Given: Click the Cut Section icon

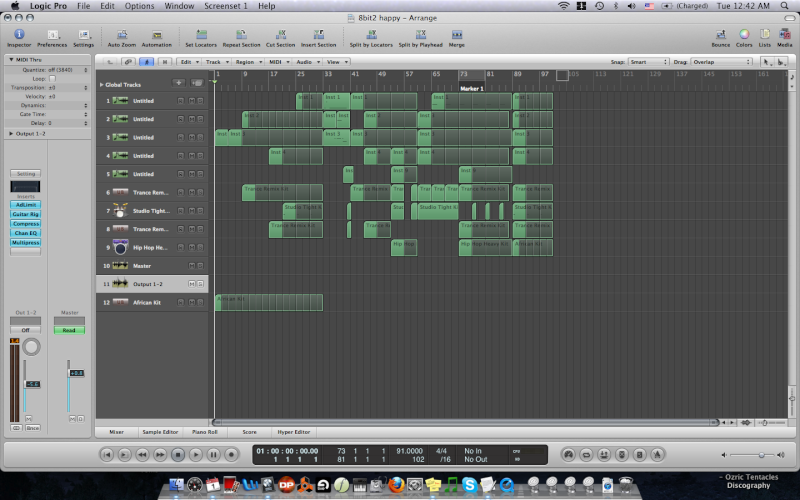Looking at the screenshot, I should point(281,35).
